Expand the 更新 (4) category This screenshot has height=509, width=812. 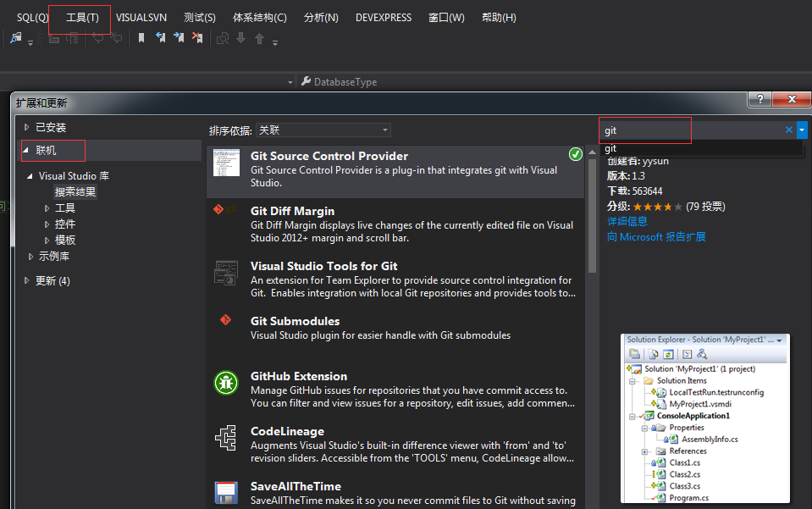[26, 280]
